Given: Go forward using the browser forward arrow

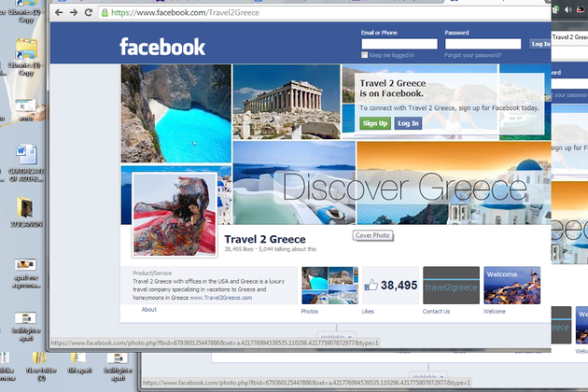Looking at the screenshot, I should click(x=74, y=13).
